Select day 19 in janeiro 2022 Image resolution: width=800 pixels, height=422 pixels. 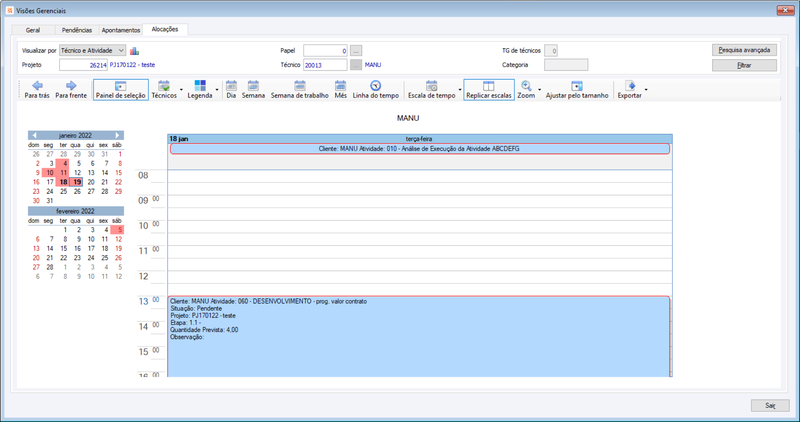point(77,182)
